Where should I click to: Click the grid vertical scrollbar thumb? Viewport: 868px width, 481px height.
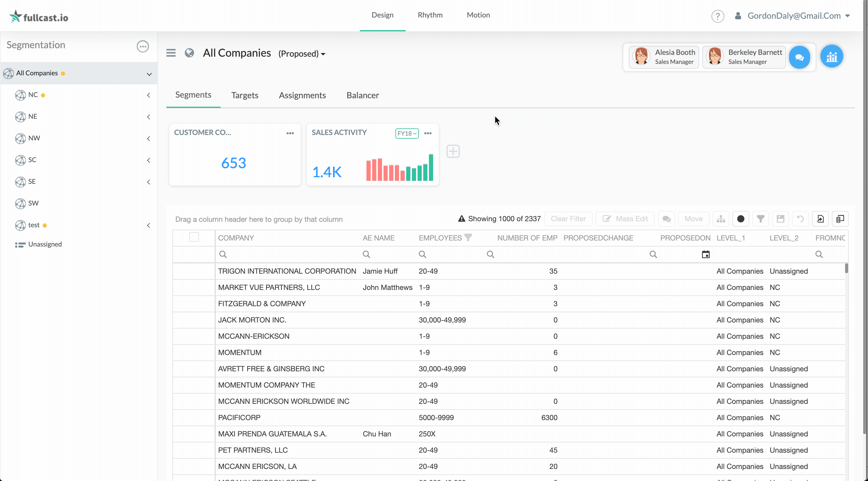tap(846, 269)
